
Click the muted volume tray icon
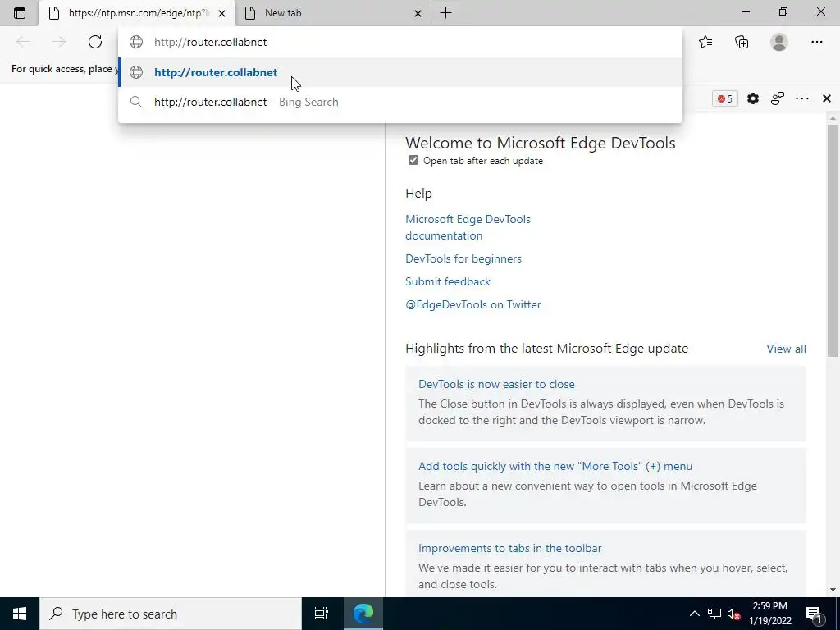click(733, 614)
